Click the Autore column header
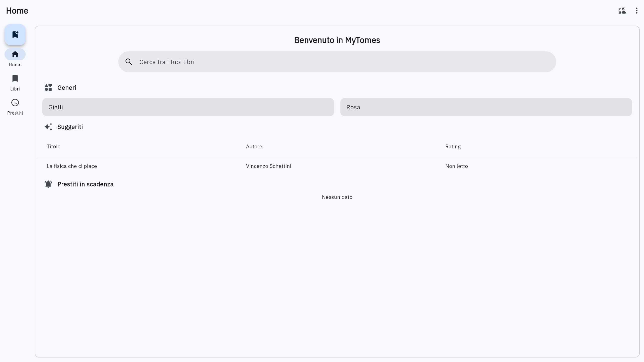Image resolution: width=644 pixels, height=362 pixels. pyautogui.click(x=254, y=147)
